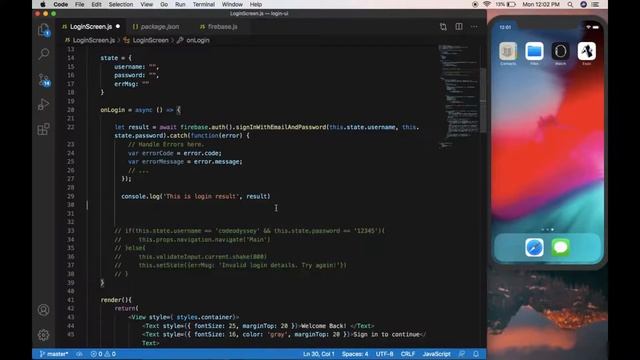Click the master branch in status bar
The height and width of the screenshot is (360, 640).
point(54,354)
